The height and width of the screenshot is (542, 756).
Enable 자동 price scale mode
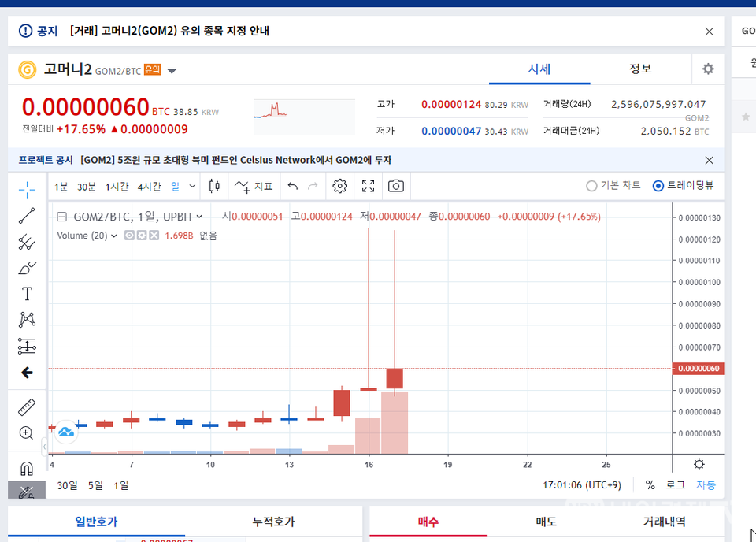pos(706,485)
